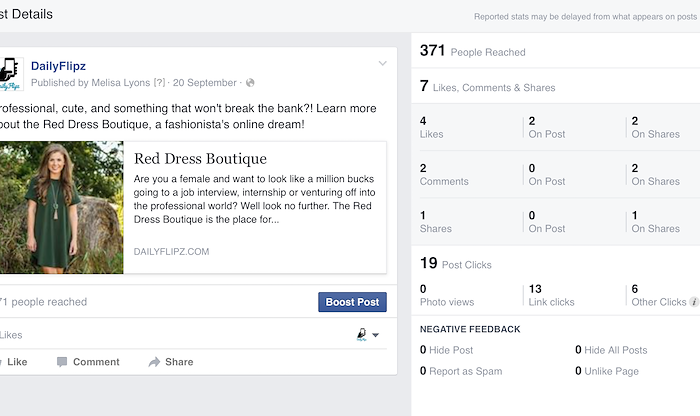The height and width of the screenshot is (416, 700).
Task: Click the article description excerpt text
Action: (254, 199)
